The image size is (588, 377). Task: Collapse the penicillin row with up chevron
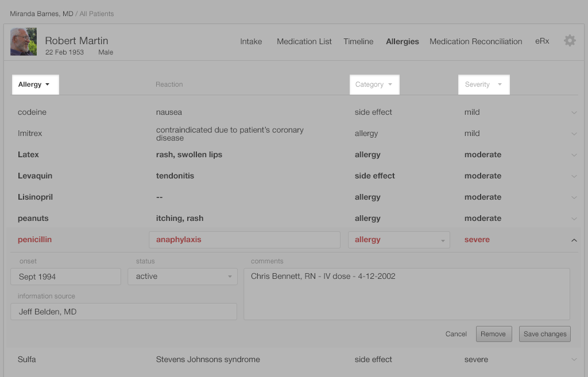pos(574,240)
